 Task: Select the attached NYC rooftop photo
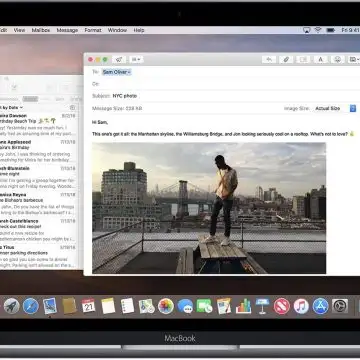point(209,208)
